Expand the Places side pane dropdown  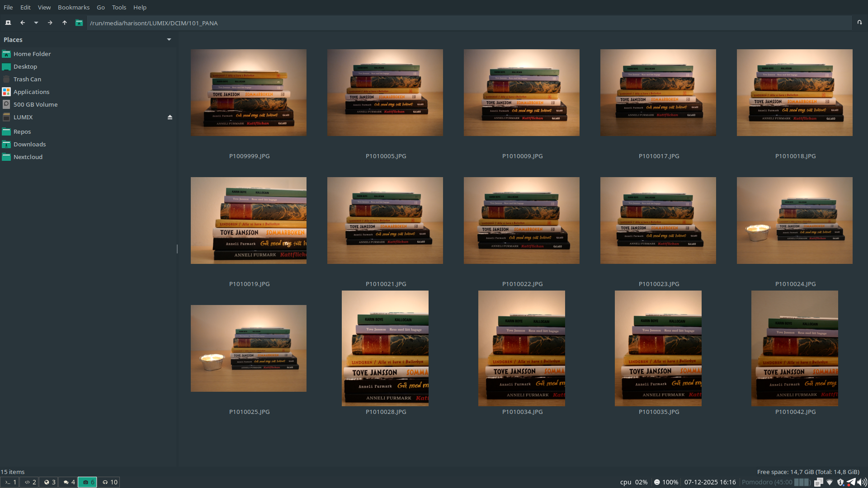pos(169,40)
